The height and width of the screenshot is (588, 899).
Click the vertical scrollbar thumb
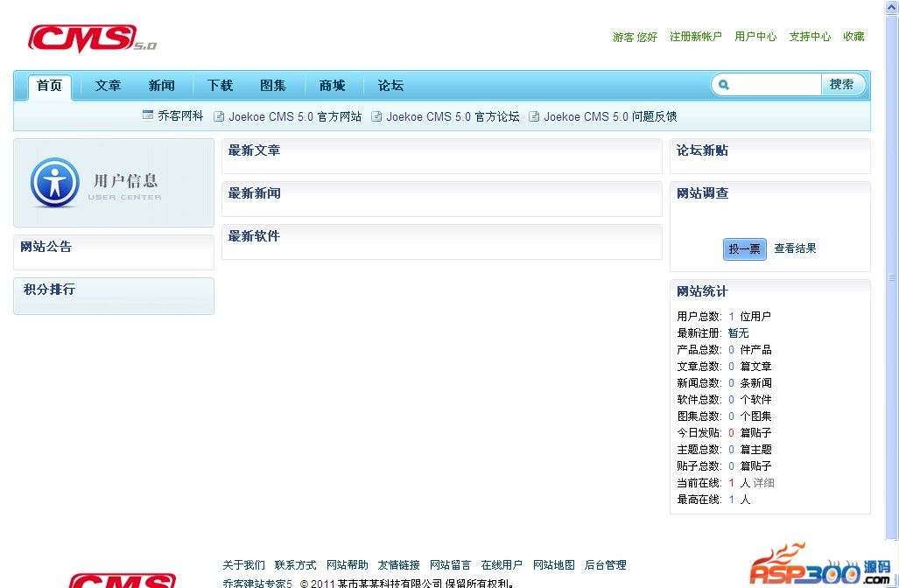[x=892, y=277]
